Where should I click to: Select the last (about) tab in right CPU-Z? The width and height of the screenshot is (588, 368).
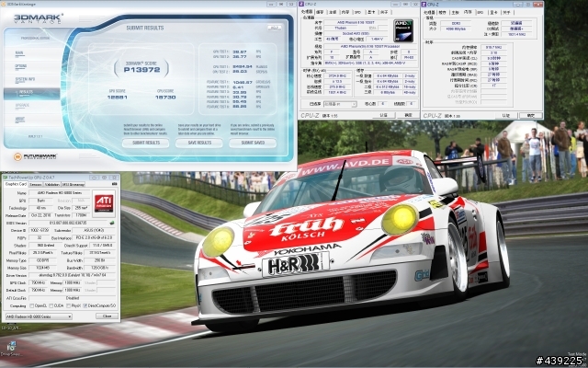pyautogui.click(x=506, y=12)
